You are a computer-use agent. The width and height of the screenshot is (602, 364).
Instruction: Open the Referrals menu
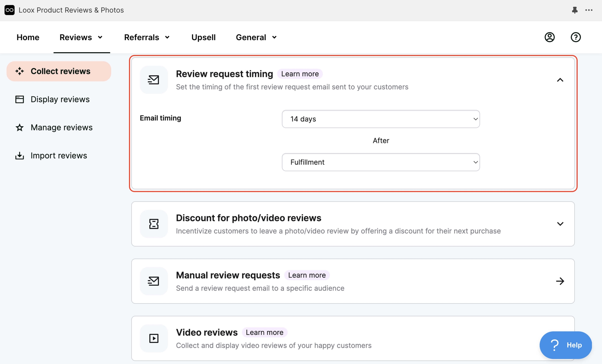(x=147, y=37)
